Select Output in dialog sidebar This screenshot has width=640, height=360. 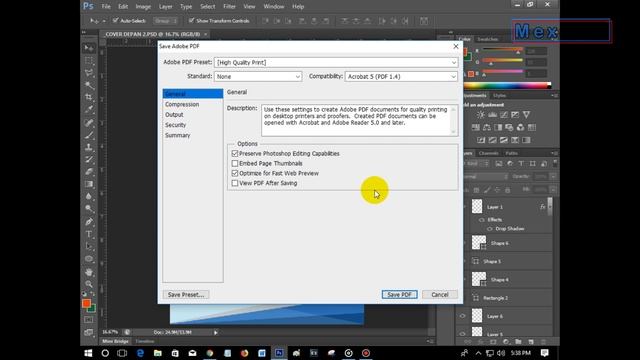pyautogui.click(x=174, y=115)
